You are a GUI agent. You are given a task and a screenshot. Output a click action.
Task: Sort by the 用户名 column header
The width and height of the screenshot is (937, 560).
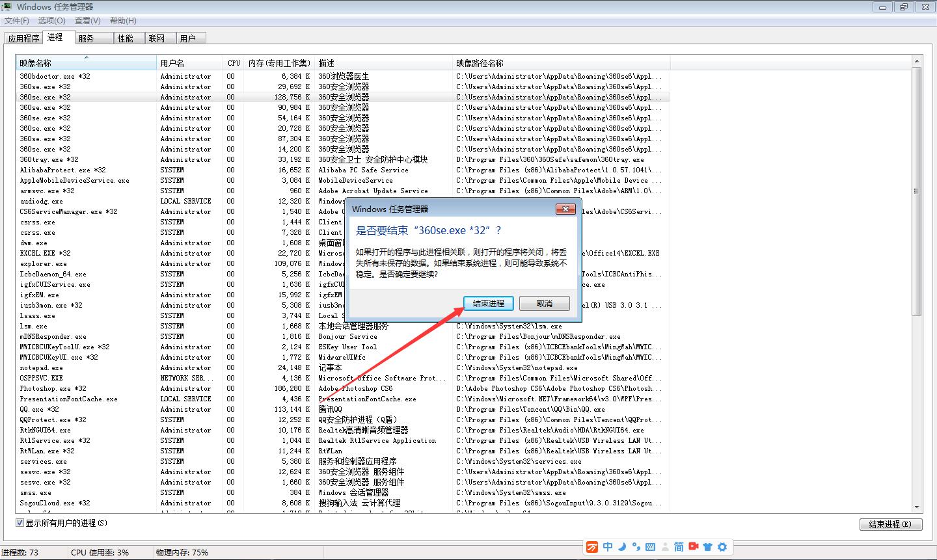tap(191, 63)
